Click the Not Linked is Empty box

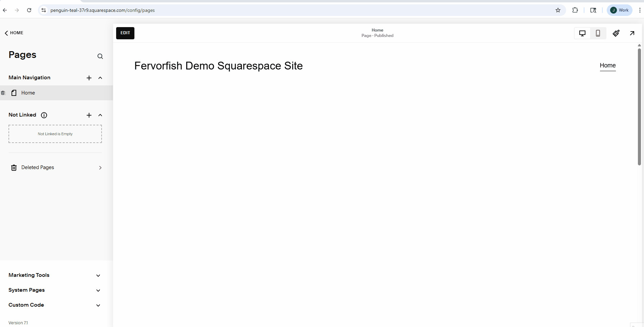point(55,134)
